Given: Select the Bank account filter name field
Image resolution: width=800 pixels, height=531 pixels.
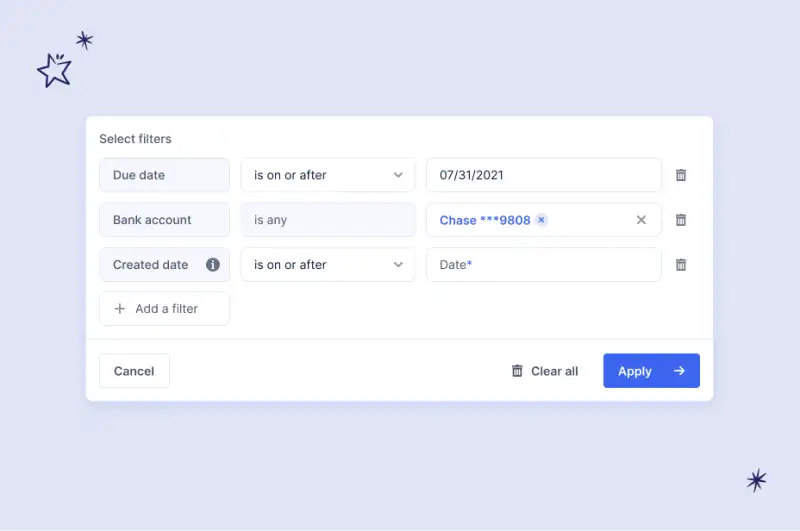Looking at the screenshot, I should [164, 220].
